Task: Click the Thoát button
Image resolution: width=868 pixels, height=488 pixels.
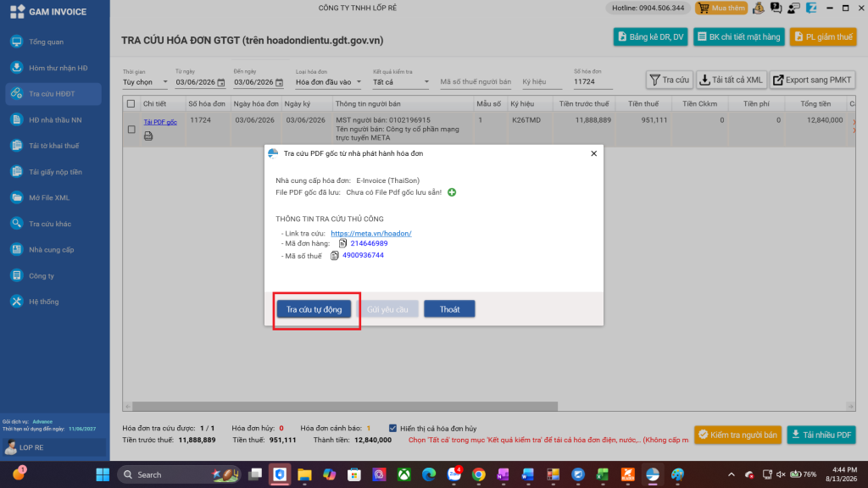Action: (449, 309)
